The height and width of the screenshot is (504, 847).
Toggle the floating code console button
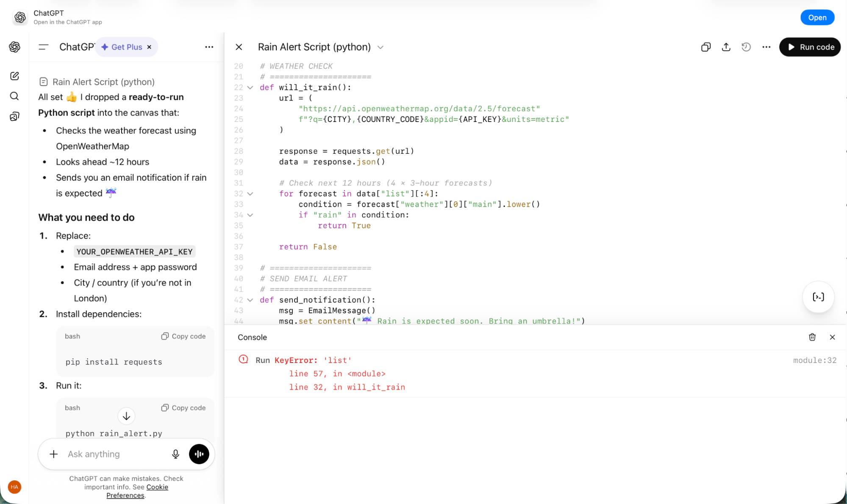[x=818, y=297]
